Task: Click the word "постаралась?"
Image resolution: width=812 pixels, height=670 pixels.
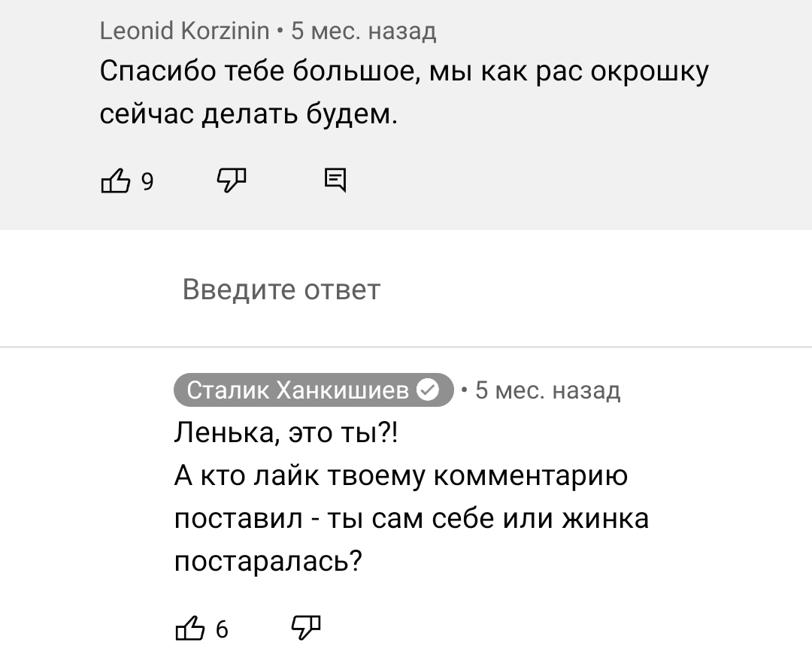Action: point(268,561)
